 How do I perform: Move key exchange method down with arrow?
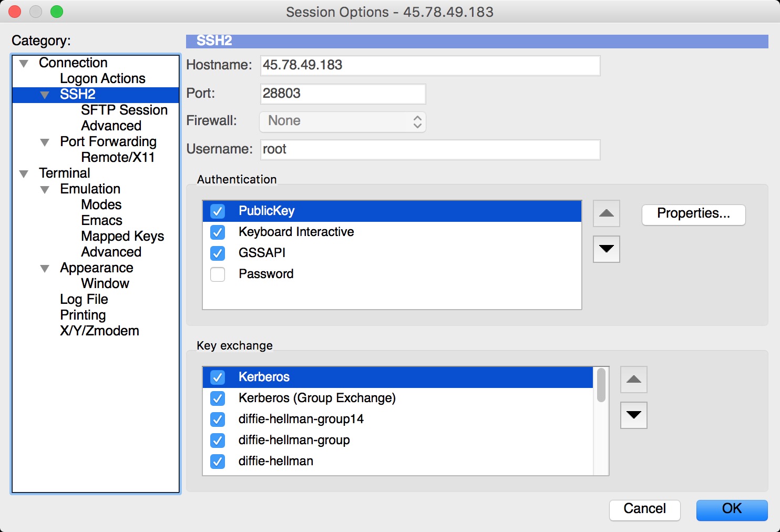click(634, 415)
